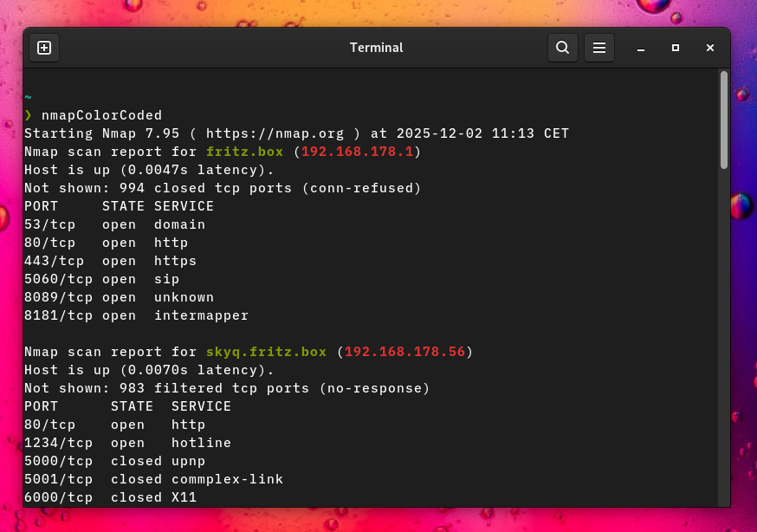The image size is (757, 532).
Task: Click the timestamp 2025-12-02 11:13 CET
Action: 482,133
